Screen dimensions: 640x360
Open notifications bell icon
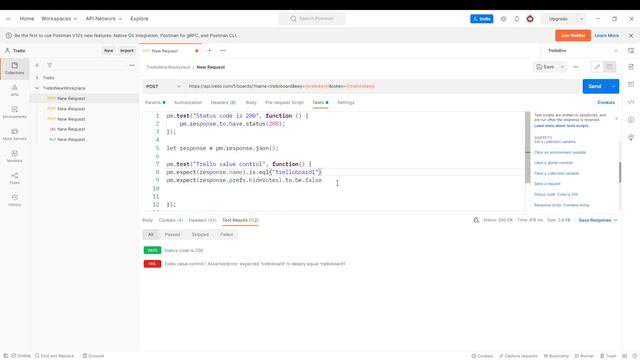[517, 19]
